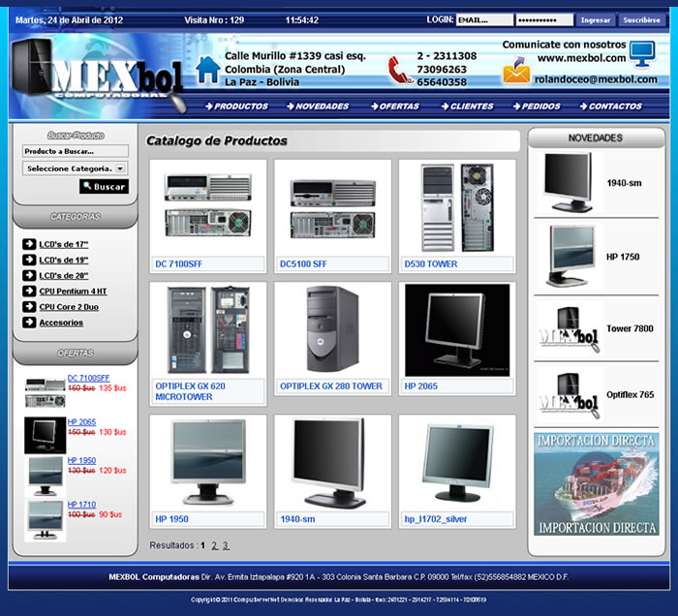678x616 pixels.
Task: Go to results page 3
Action: (226, 545)
